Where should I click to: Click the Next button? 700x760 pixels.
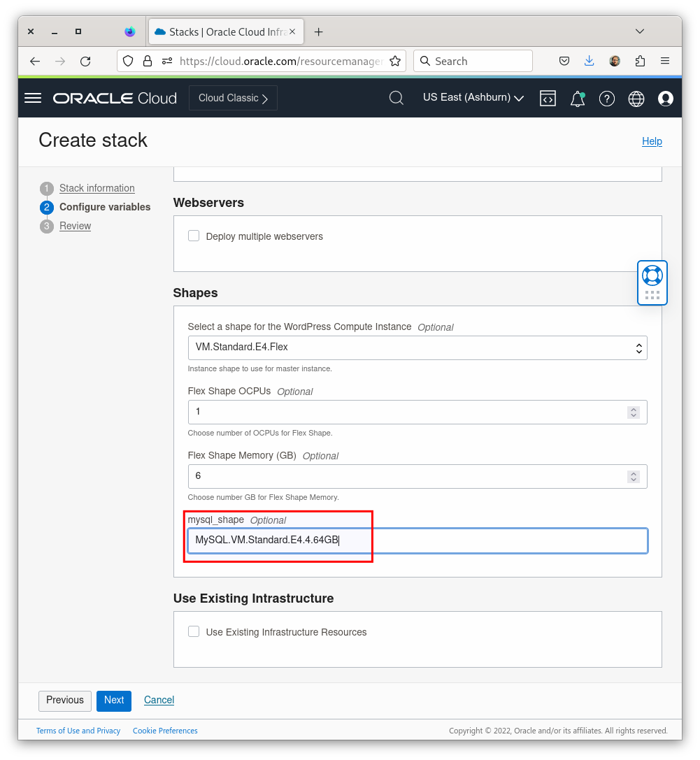pos(114,701)
